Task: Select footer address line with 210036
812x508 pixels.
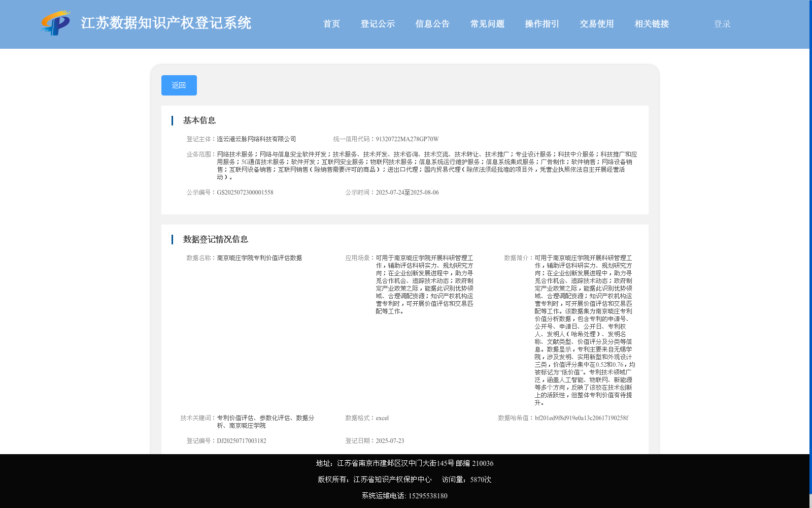Action: tap(404, 463)
